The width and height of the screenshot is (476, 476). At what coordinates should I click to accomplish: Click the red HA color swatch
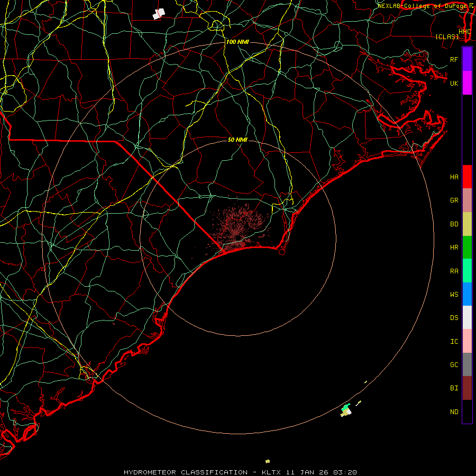[467, 177]
